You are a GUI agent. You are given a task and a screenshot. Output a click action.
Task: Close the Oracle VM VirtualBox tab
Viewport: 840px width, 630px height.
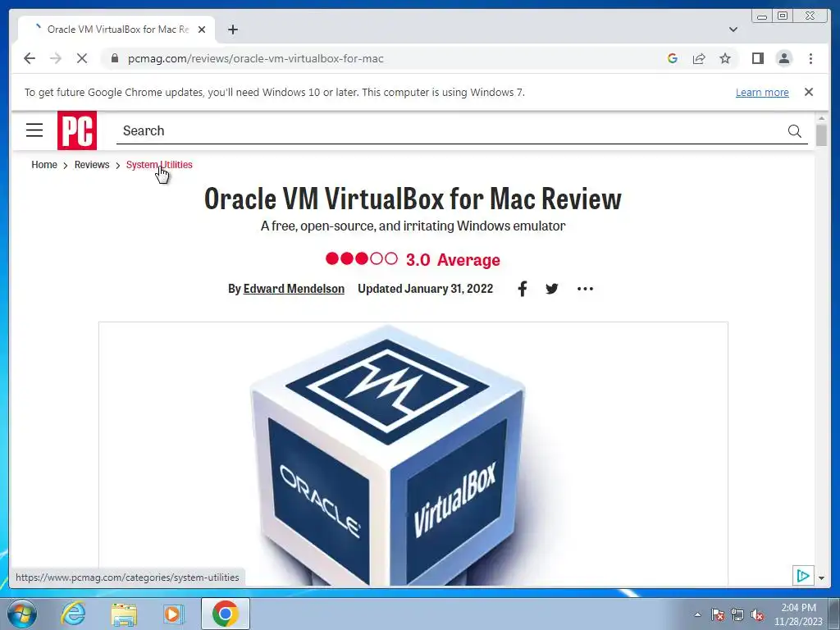coord(202,30)
